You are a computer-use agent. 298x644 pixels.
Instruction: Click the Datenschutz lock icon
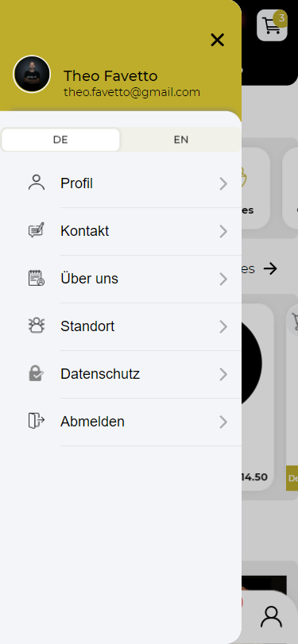click(x=37, y=373)
